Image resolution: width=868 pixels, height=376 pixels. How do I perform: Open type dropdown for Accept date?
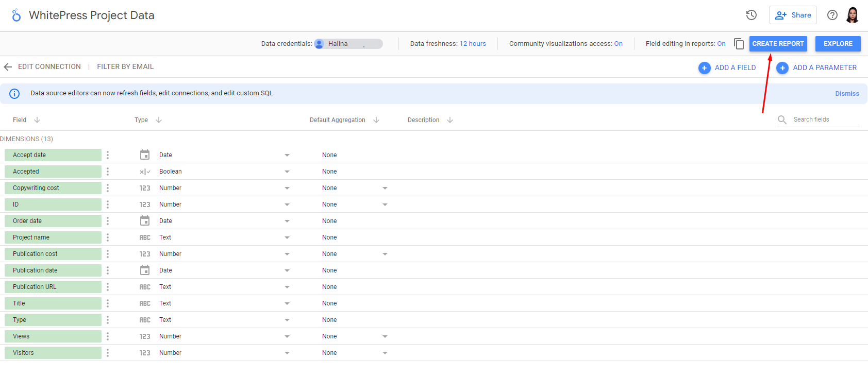287,155
